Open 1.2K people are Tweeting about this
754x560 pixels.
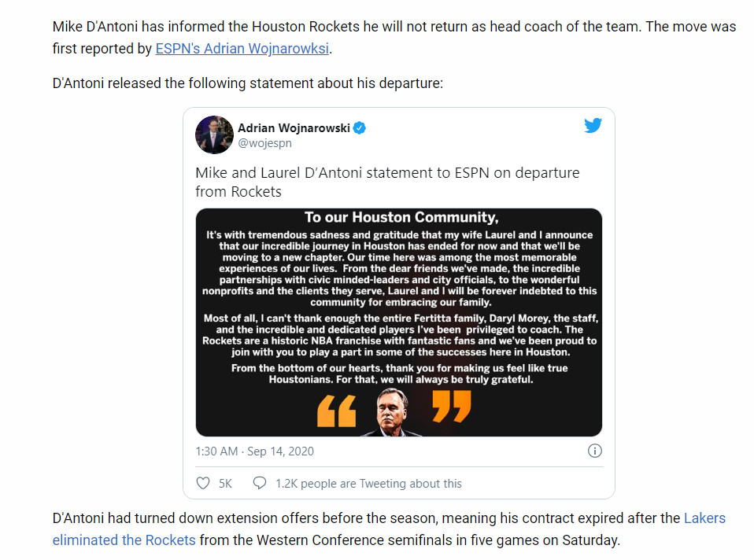pyautogui.click(x=368, y=484)
